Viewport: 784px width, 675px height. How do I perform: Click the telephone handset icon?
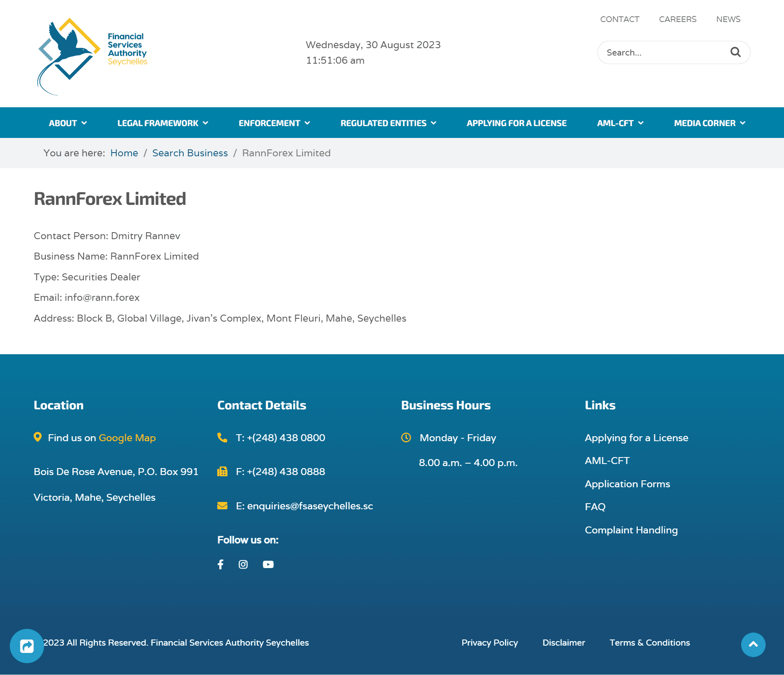[222, 437]
